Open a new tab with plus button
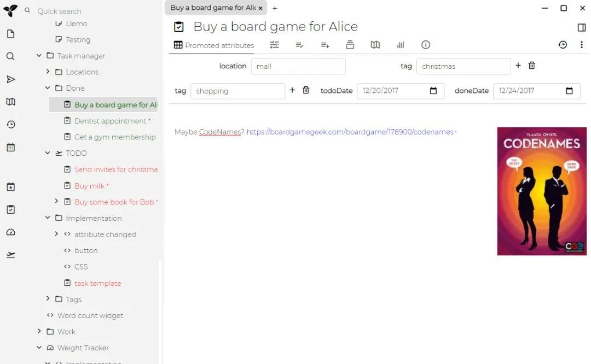 [275, 8]
